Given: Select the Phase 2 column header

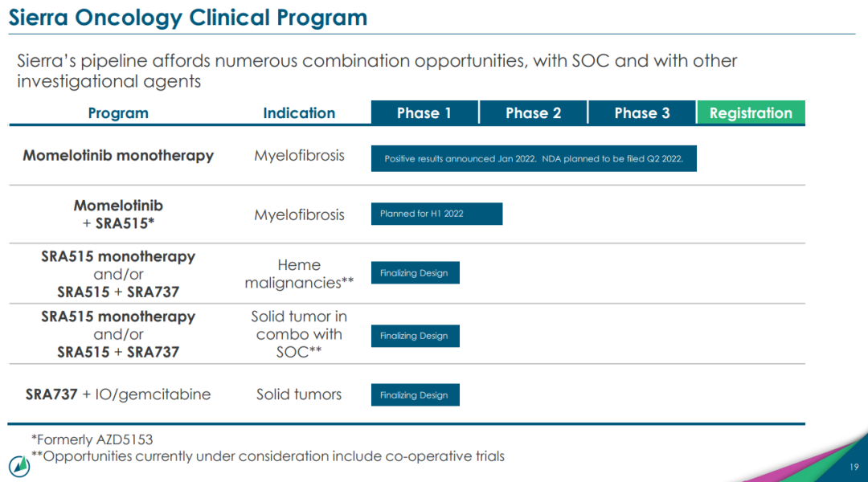Looking at the screenshot, I should click(533, 113).
